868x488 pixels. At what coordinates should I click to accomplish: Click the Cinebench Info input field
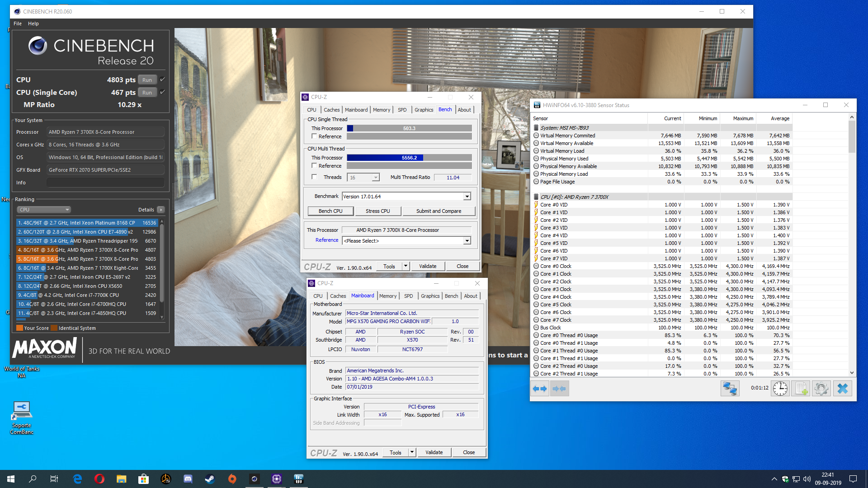[105, 183]
